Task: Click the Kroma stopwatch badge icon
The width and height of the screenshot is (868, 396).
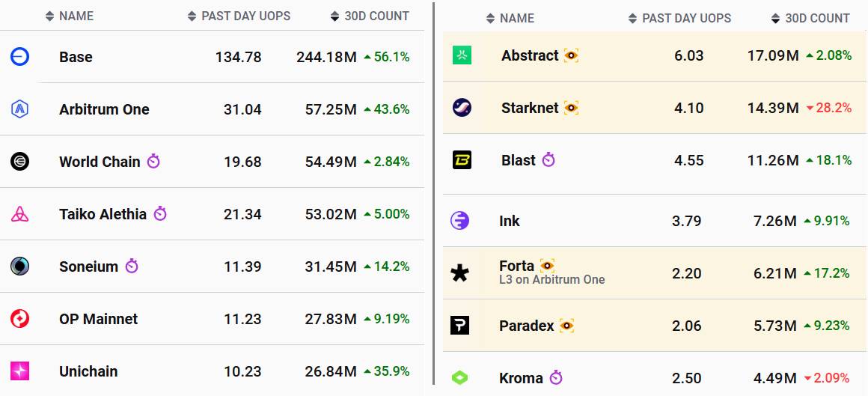Action: pyautogui.click(x=556, y=378)
